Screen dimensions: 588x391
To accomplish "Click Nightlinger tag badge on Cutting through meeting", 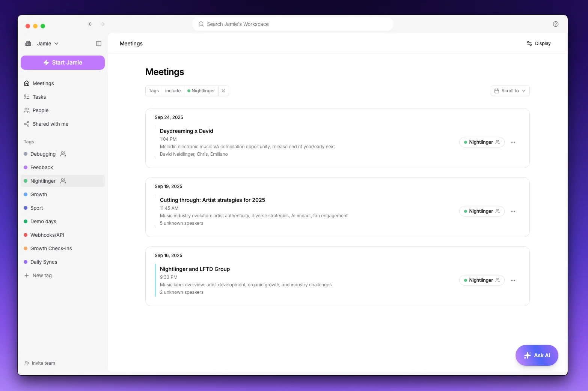I will [482, 211].
